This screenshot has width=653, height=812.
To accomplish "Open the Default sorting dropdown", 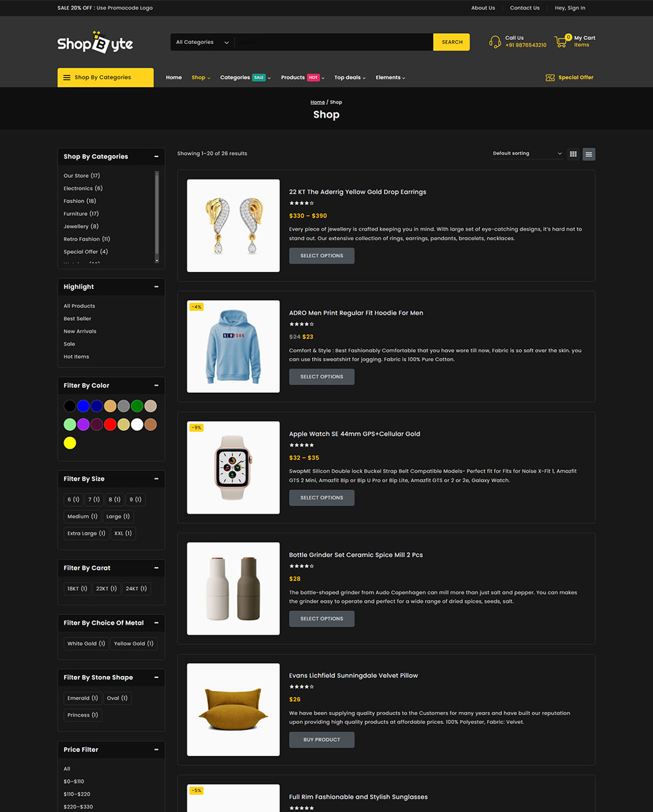I will 526,154.
